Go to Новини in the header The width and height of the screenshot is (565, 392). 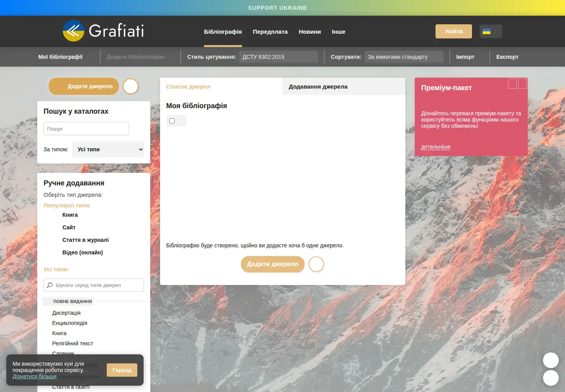[310, 32]
